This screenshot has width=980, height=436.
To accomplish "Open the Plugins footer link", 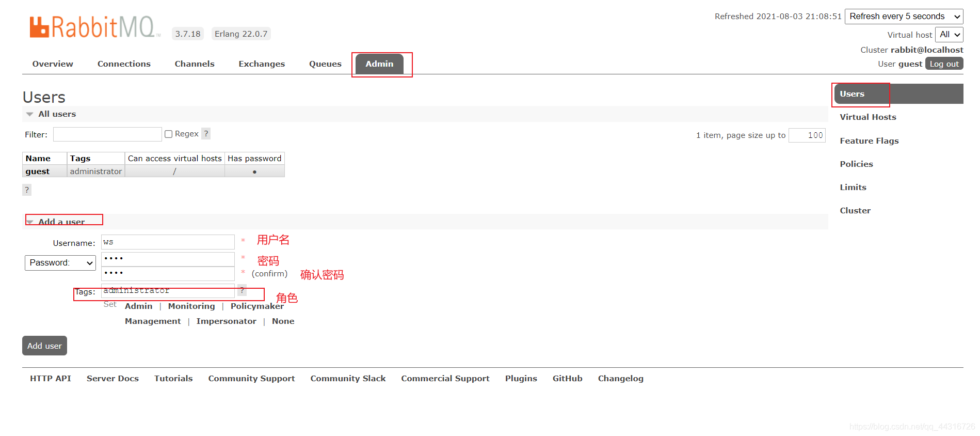I will click(x=521, y=379).
